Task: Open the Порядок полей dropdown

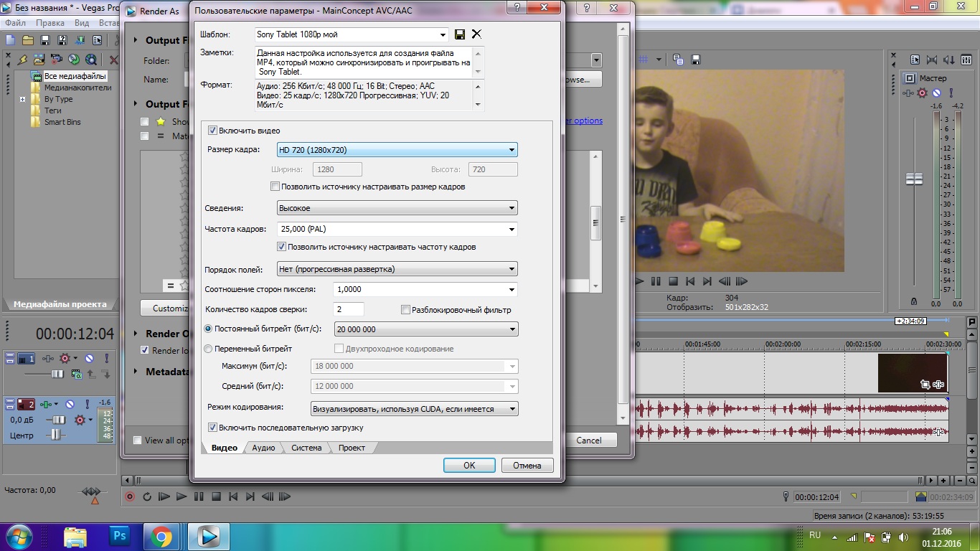Action: (397, 269)
